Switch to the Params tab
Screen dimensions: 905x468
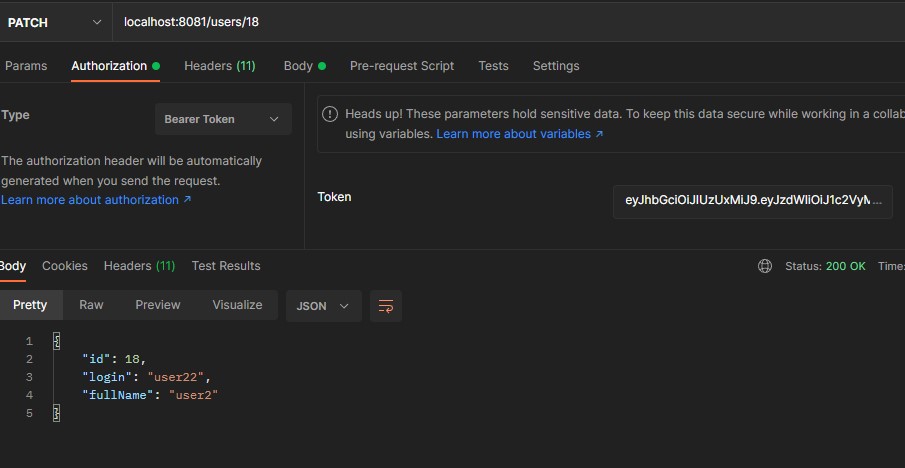point(26,66)
